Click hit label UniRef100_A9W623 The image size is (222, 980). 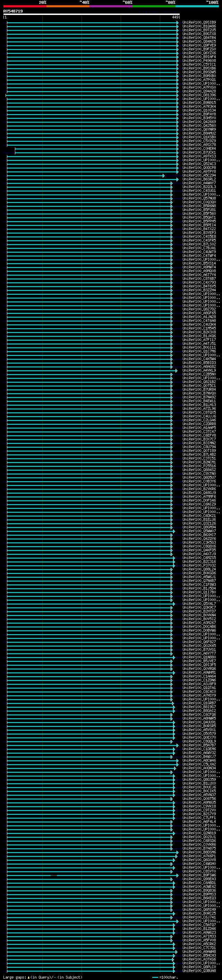(x=199, y=932)
